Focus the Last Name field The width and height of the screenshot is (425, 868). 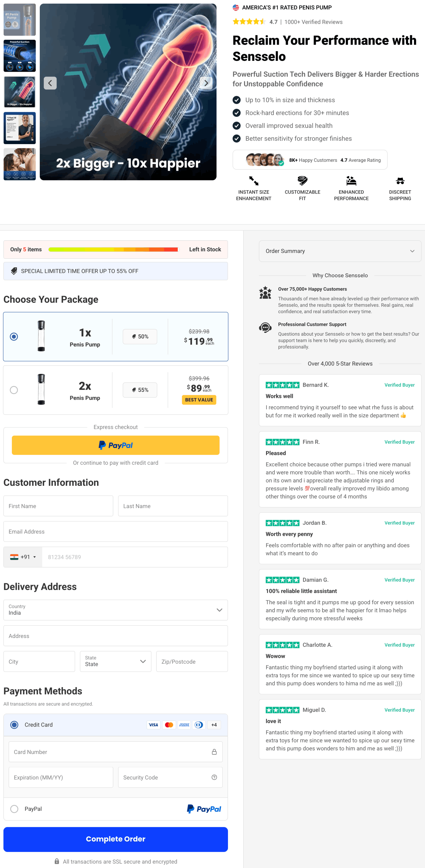pyautogui.click(x=173, y=506)
